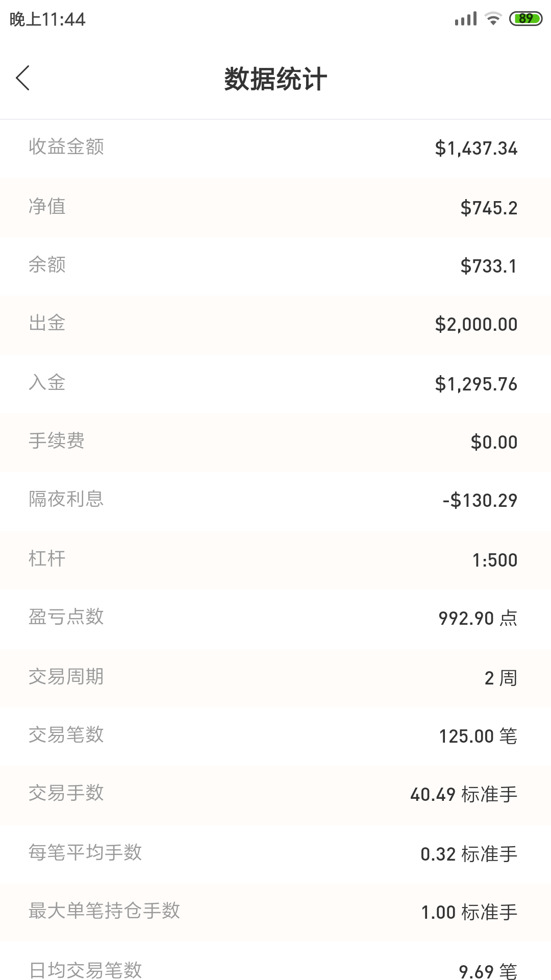
Task: Select the 收益金额 row
Action: [x=275, y=148]
